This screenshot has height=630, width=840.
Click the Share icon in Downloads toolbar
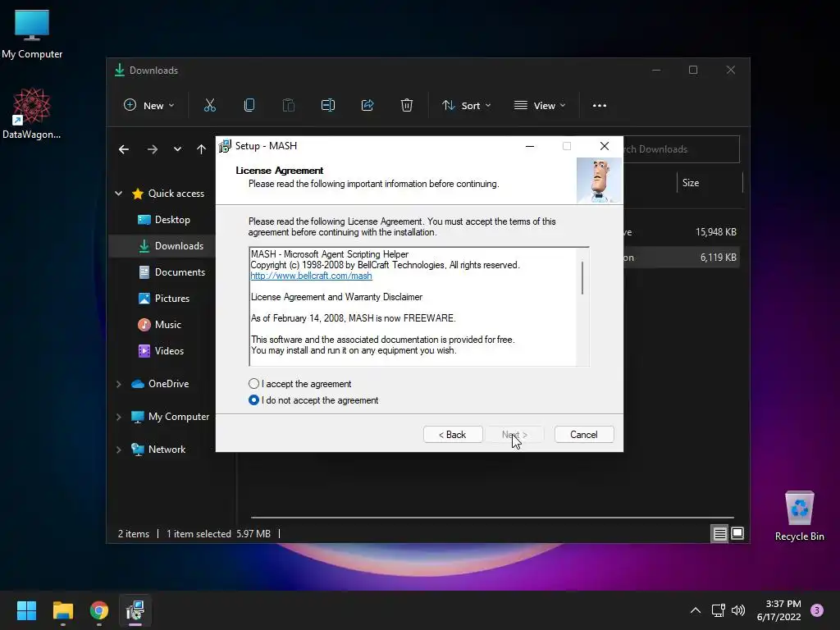pos(367,106)
